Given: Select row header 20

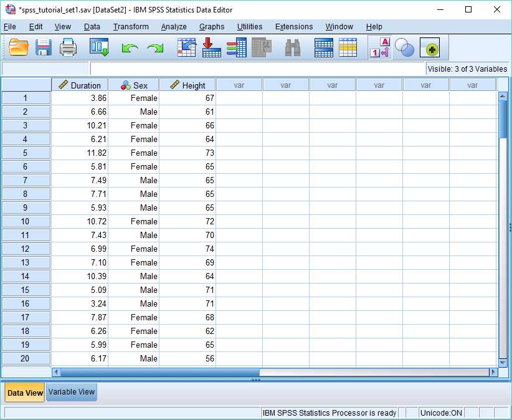Looking at the screenshot, I should click(x=26, y=358).
